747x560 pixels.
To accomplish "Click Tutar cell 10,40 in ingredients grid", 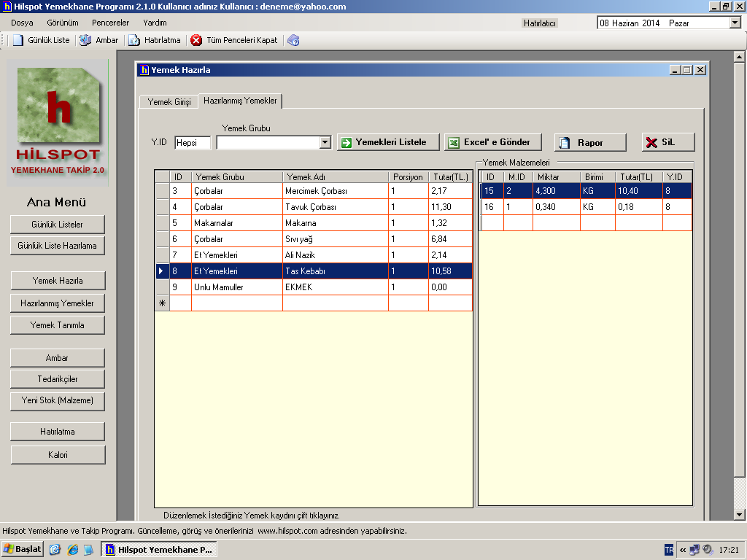I will (x=638, y=191).
